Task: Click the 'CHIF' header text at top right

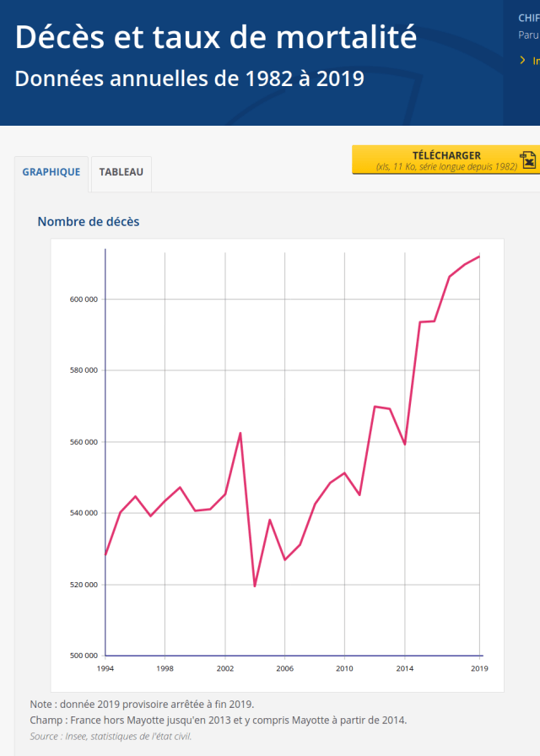Action: (x=528, y=18)
